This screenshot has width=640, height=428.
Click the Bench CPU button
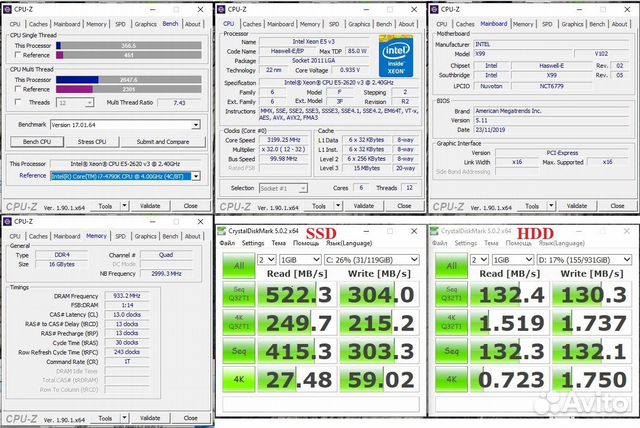coord(37,142)
